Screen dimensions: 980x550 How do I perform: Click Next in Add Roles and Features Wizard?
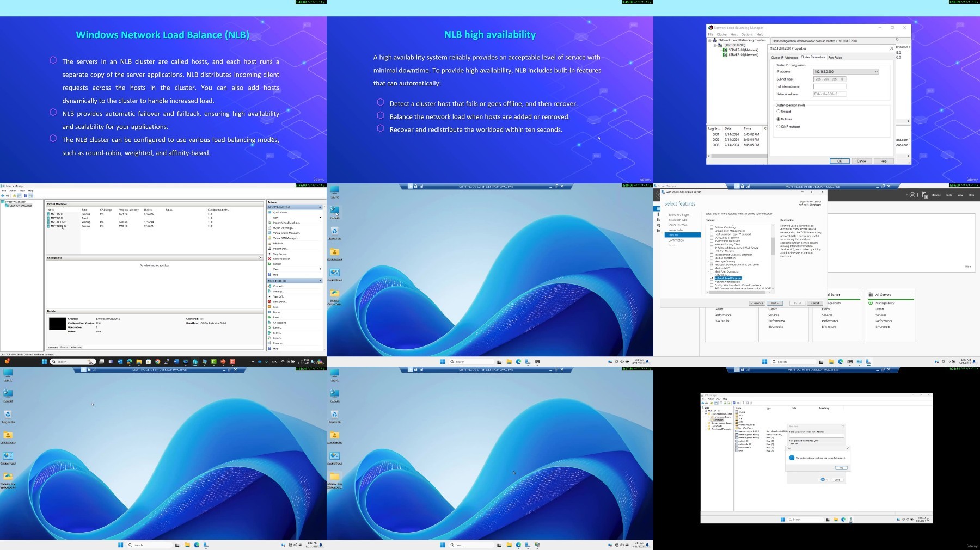(x=775, y=303)
